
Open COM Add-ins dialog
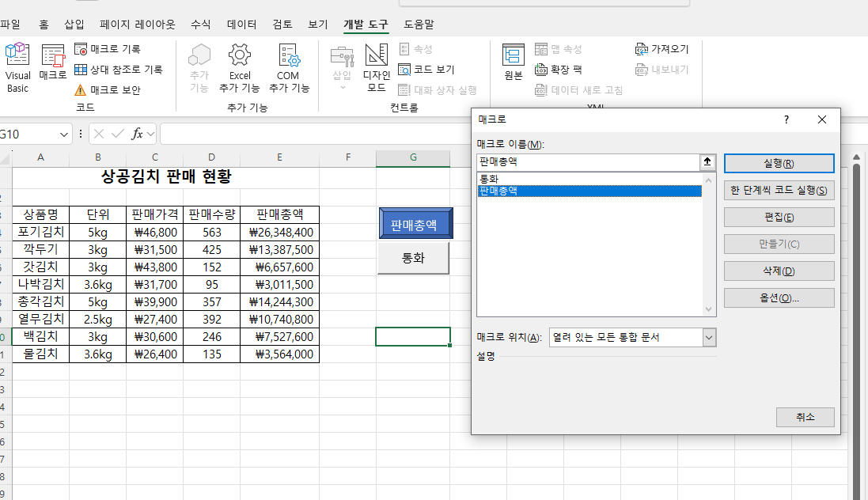coord(289,68)
